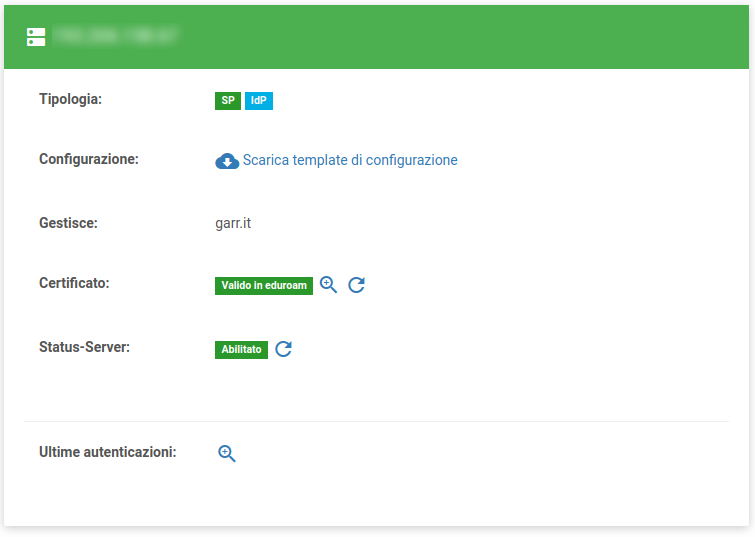Click the cloud download icon
The height and width of the screenshot is (537, 755).
click(x=227, y=161)
